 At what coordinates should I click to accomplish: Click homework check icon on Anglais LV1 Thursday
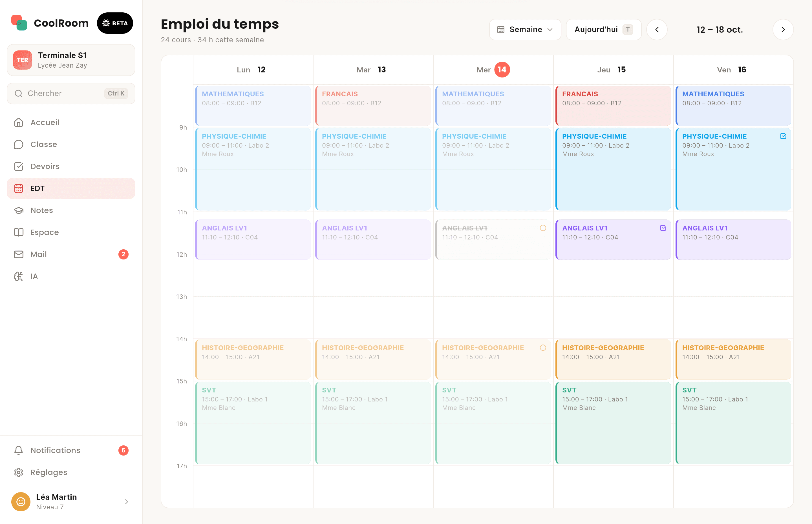tap(663, 228)
